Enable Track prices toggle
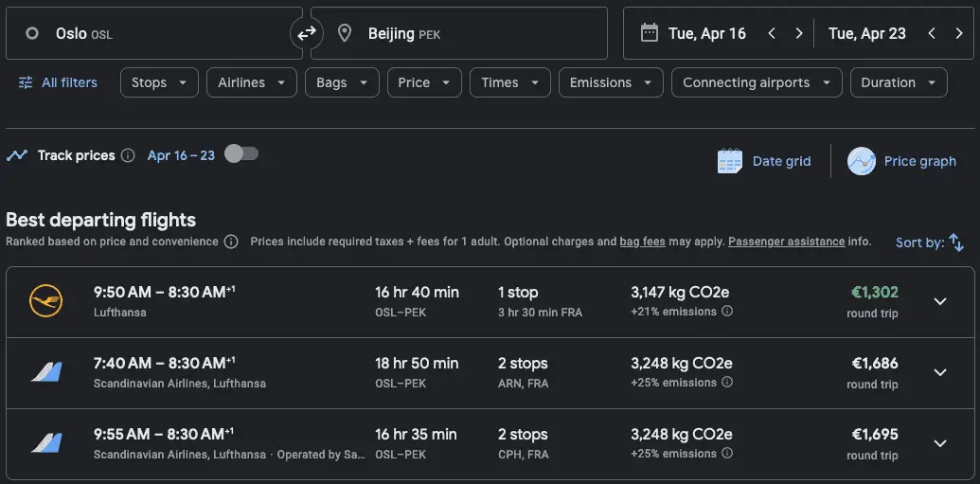The image size is (980, 484). (241, 154)
